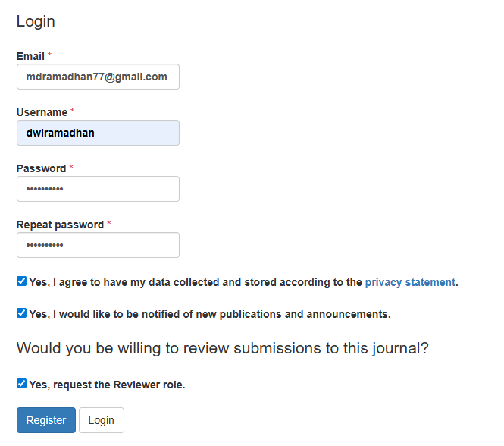Click the Email field label
The width and height of the screenshot is (504, 446).
(30, 56)
